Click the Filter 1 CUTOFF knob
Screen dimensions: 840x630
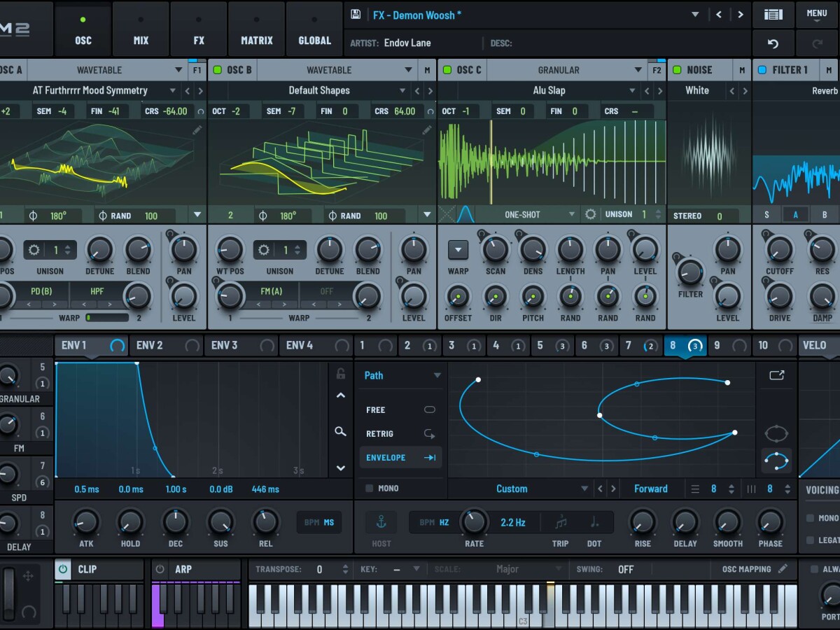coord(779,250)
